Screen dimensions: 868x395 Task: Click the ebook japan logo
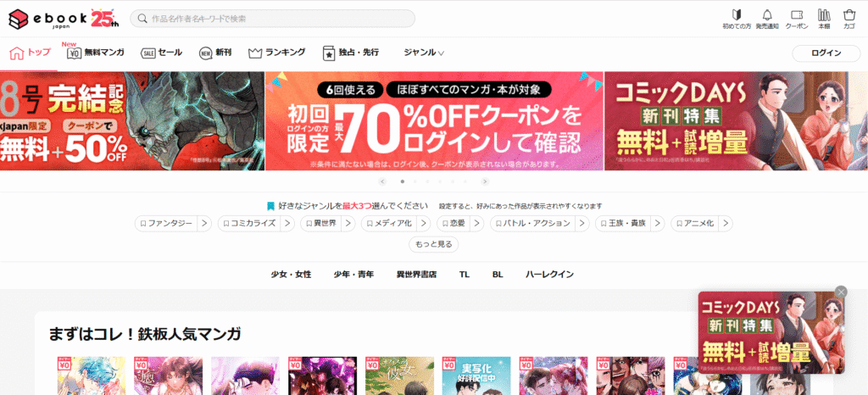click(x=61, y=18)
